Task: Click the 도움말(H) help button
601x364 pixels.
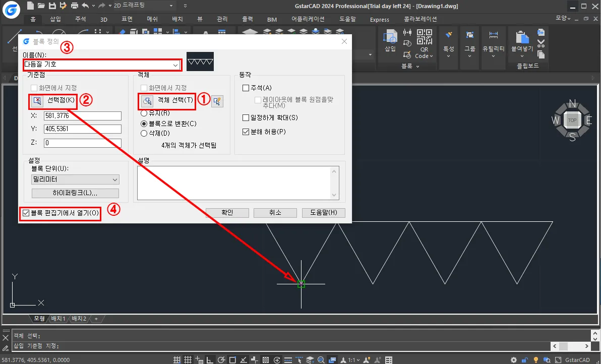Action: coord(324,213)
